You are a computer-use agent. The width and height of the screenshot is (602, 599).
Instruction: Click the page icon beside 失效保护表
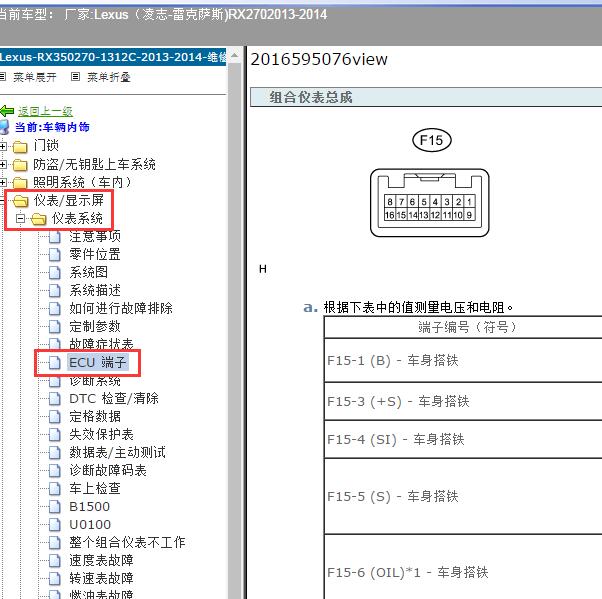pyautogui.click(x=55, y=435)
